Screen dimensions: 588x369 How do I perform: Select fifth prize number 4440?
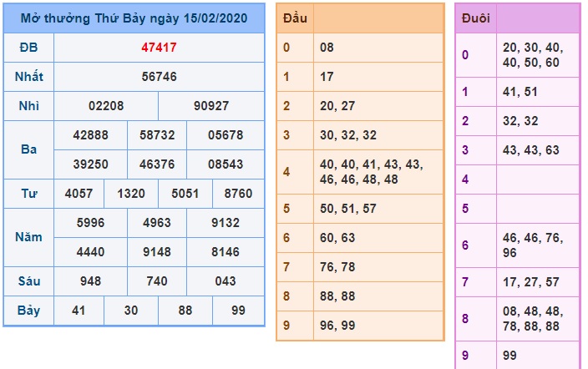pyautogui.click(x=91, y=252)
